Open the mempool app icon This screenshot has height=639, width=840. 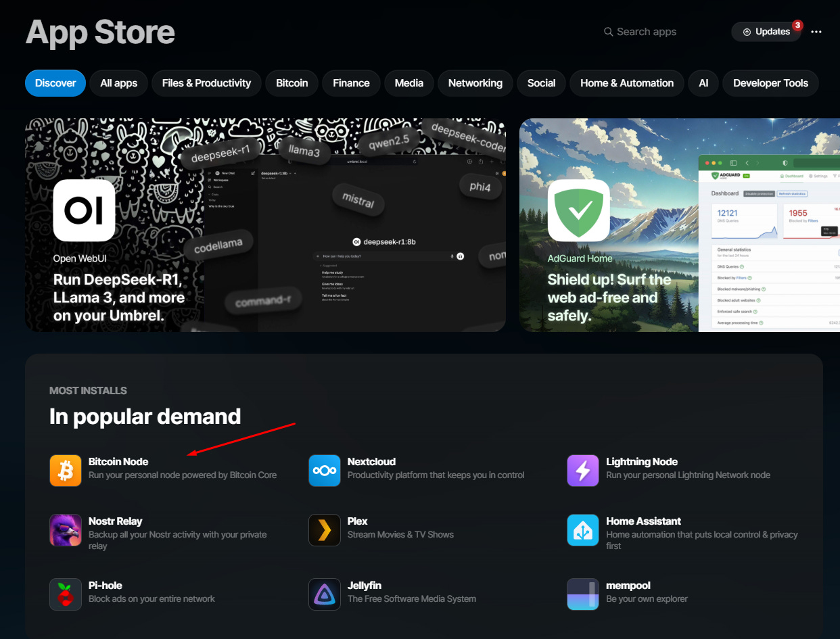583,594
